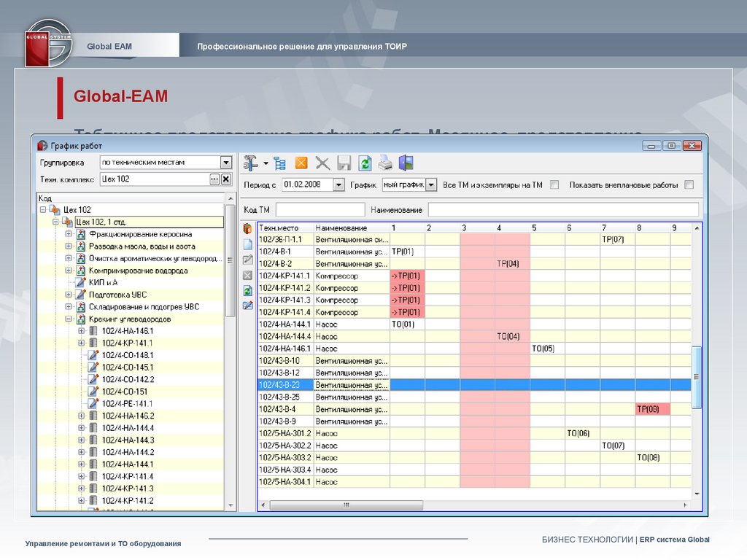747x560 pixels.
Task: Click the hammer and wrench tools icon
Action: tap(251, 163)
